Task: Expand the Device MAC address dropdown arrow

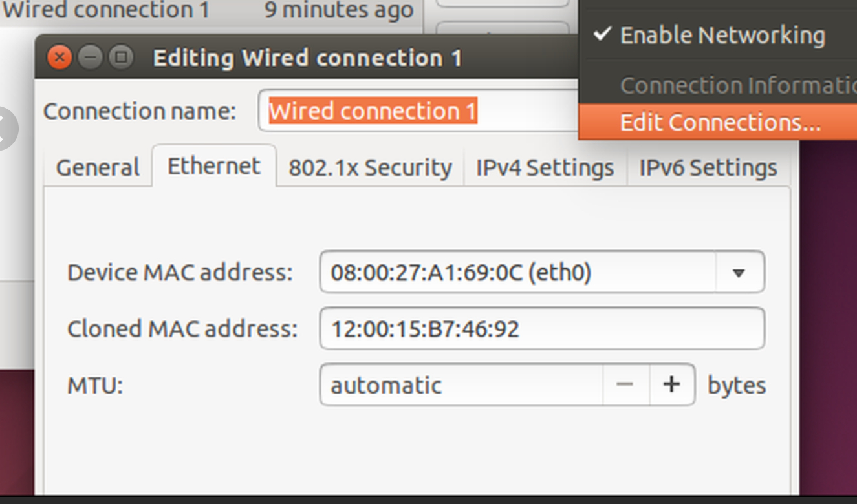Action: [739, 273]
